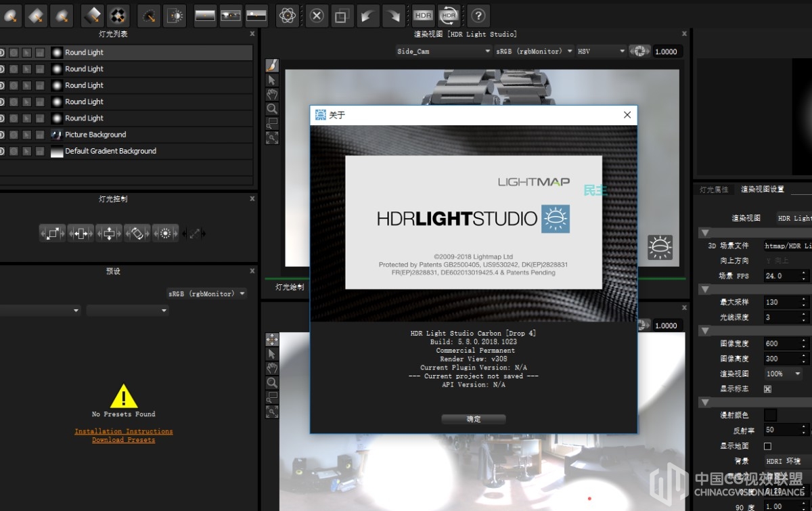Toggle the circle icon on Picture Background row
The image size is (812, 511).
tap(14, 135)
